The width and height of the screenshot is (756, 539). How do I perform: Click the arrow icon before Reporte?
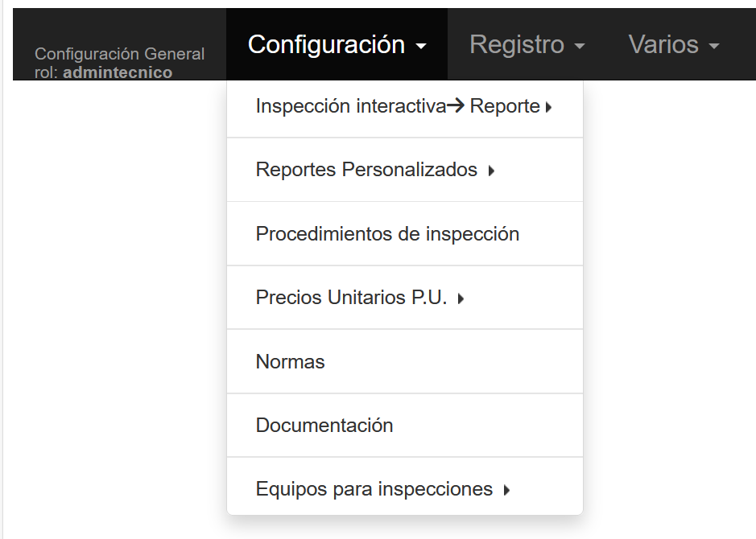click(x=456, y=106)
